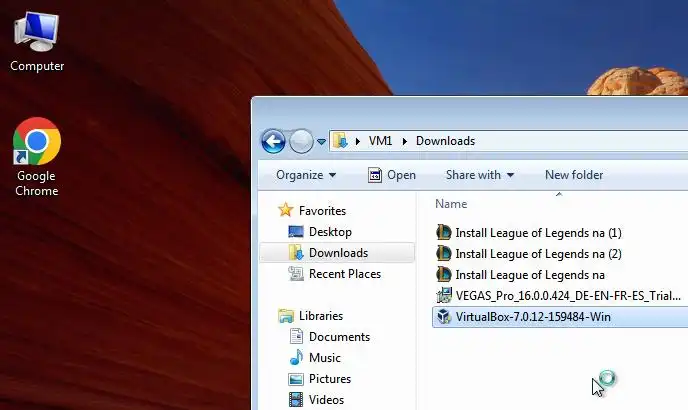Expand arrow before VM1 in address bar
This screenshot has width=688, height=410.
pos(358,141)
